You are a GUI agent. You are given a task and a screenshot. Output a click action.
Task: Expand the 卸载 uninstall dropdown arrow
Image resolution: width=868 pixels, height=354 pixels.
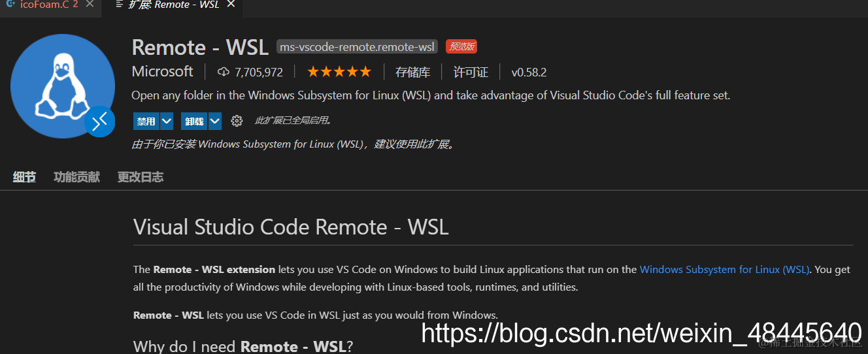(215, 121)
